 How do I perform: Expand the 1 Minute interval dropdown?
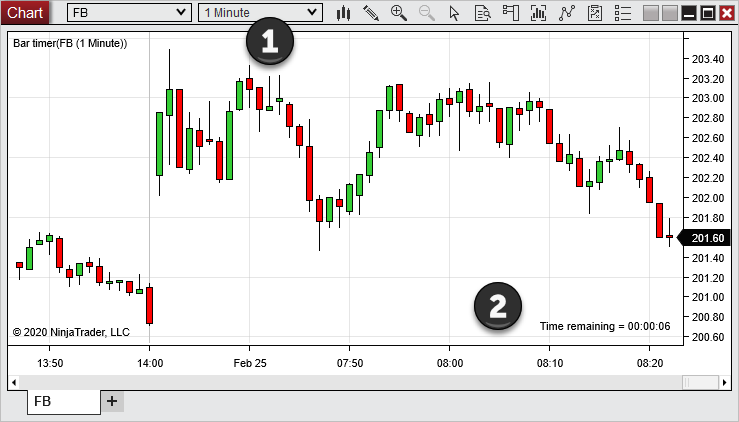pos(260,13)
